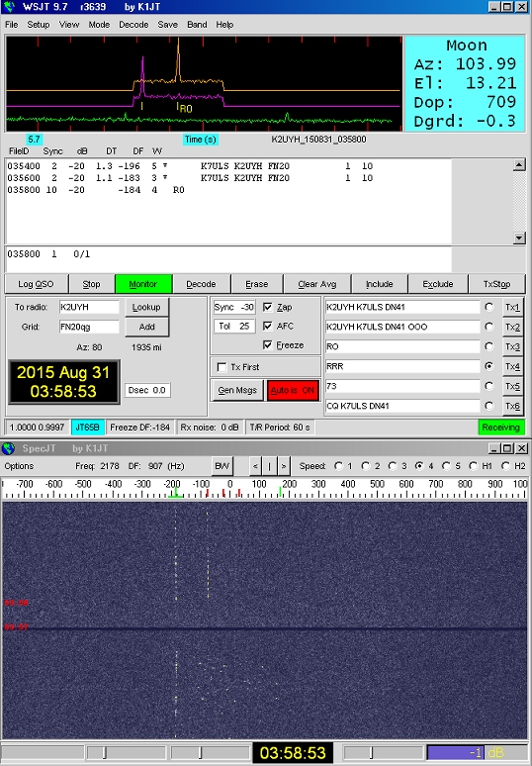532x766 pixels.
Task: Click the Include button
Action: 380,284
